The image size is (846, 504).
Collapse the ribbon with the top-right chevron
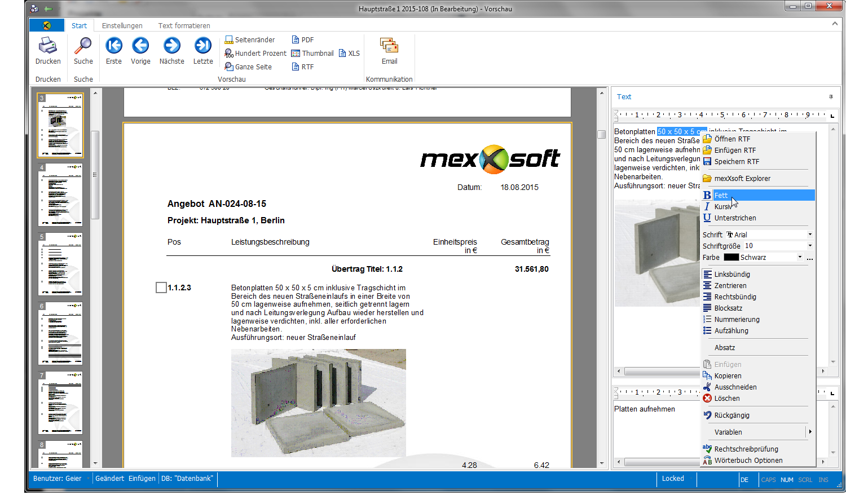[x=835, y=24]
